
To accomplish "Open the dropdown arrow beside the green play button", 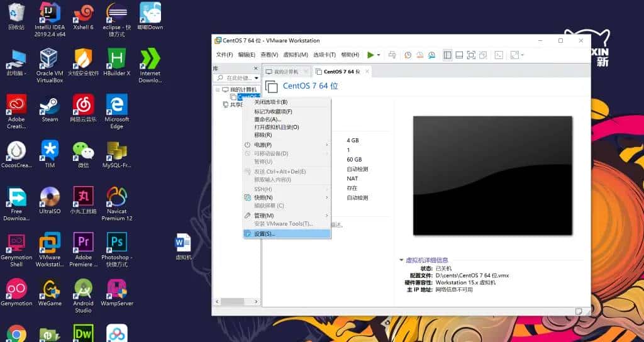I will [378, 55].
